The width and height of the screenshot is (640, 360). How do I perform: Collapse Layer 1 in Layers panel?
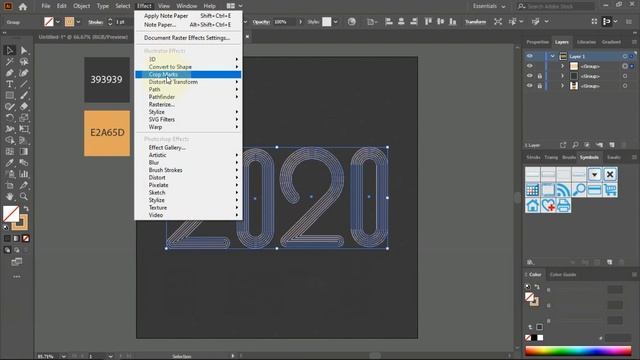pos(552,56)
